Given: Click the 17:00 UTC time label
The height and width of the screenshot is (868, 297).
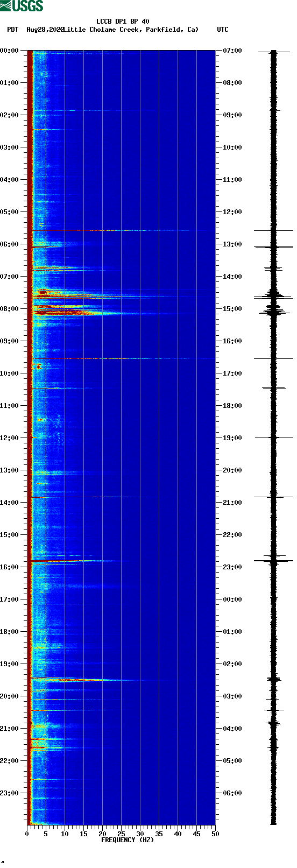Looking at the screenshot, I should point(232,373).
